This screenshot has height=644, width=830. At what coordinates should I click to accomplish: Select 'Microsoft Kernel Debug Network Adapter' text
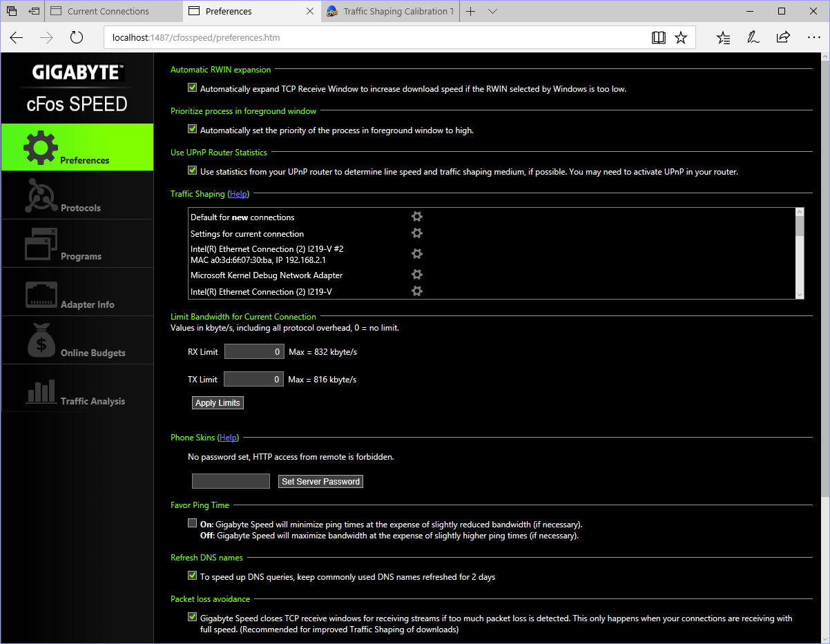267,275
